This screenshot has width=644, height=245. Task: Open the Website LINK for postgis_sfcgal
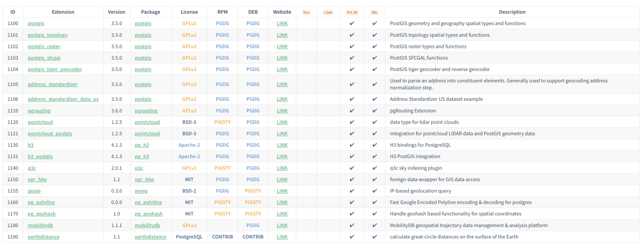(282, 58)
